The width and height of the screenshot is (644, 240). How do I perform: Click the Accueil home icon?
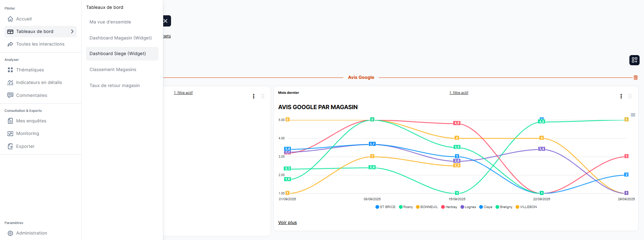[11, 19]
